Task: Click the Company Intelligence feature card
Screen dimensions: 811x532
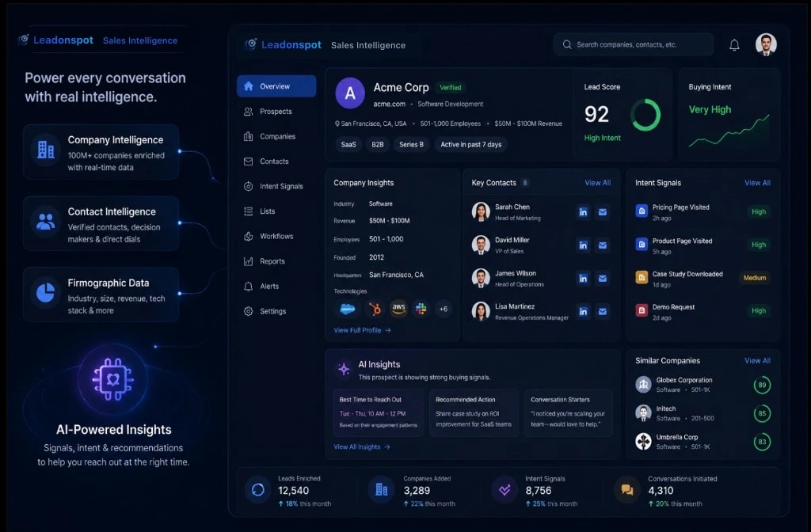Action: [x=101, y=152]
